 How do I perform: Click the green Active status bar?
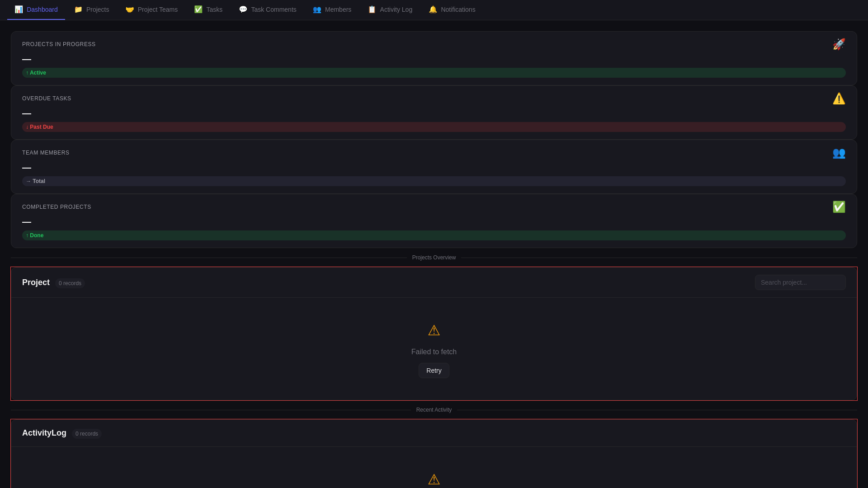pos(434,73)
